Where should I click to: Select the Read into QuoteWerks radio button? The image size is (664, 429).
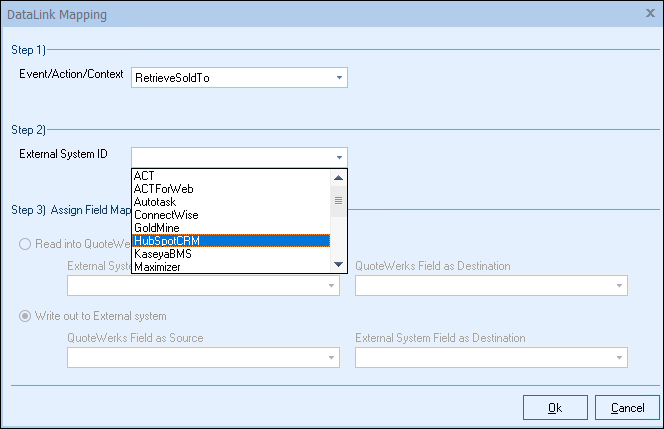coord(27,245)
